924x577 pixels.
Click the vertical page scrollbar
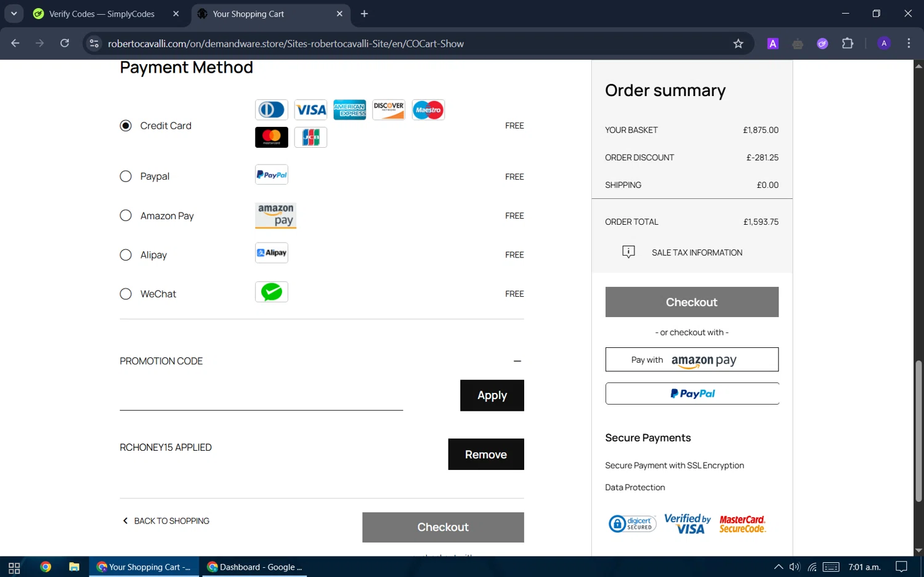tap(918, 431)
